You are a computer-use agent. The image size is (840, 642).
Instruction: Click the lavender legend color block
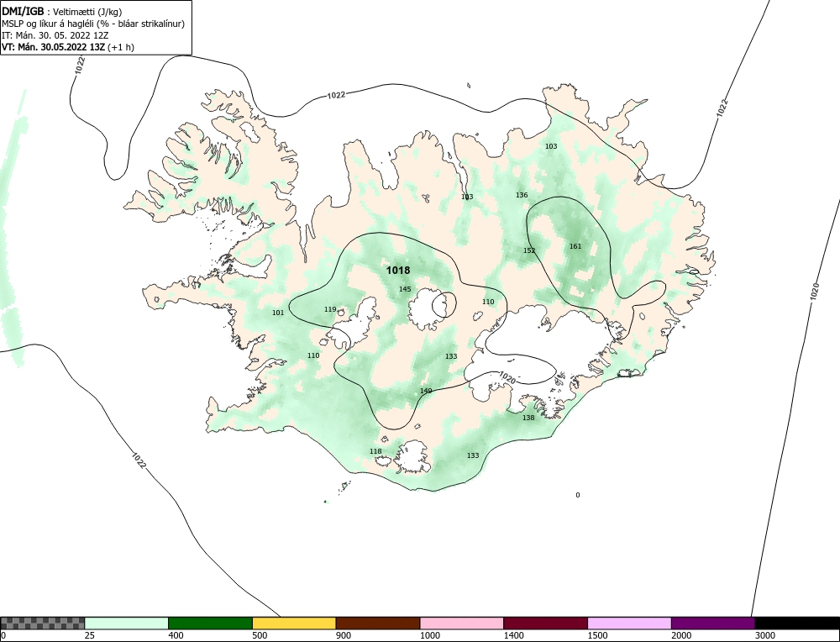[x=629, y=624]
